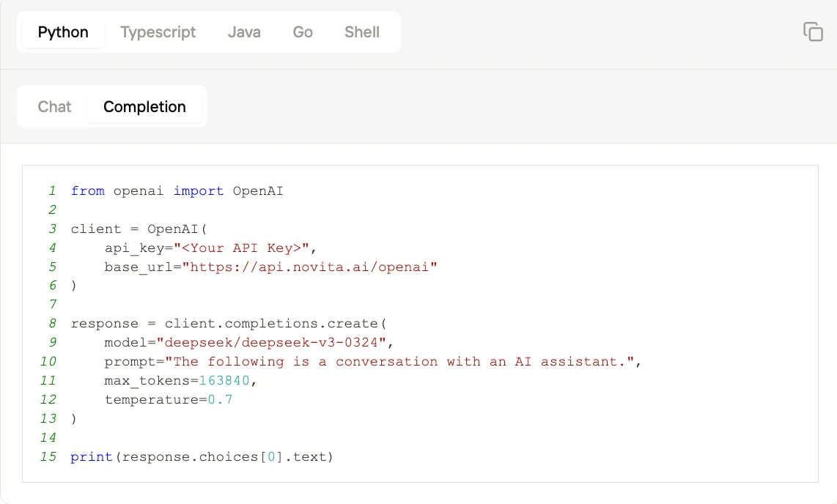Switch to the Chat mode tab
837x504 pixels.
(54, 107)
